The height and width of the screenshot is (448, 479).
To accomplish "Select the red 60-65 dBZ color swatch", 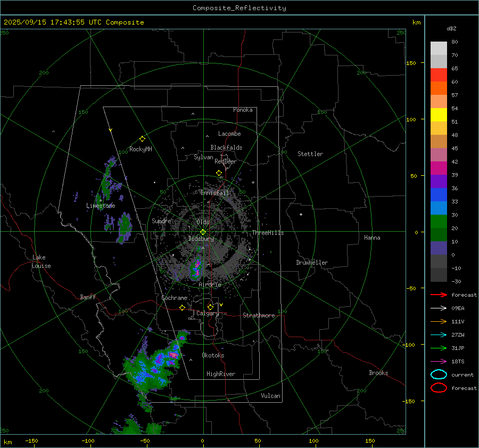I will pos(439,75).
